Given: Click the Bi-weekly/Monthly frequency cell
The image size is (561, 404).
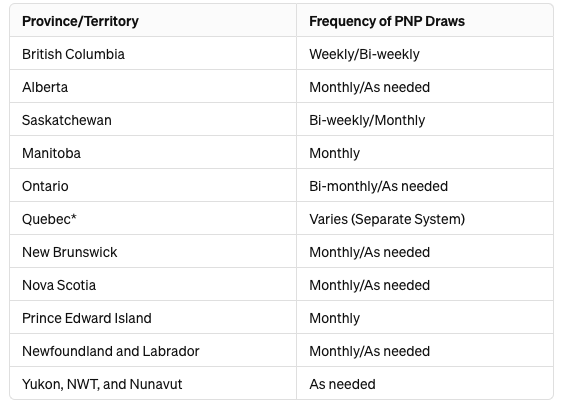Looking at the screenshot, I should pos(367,120).
